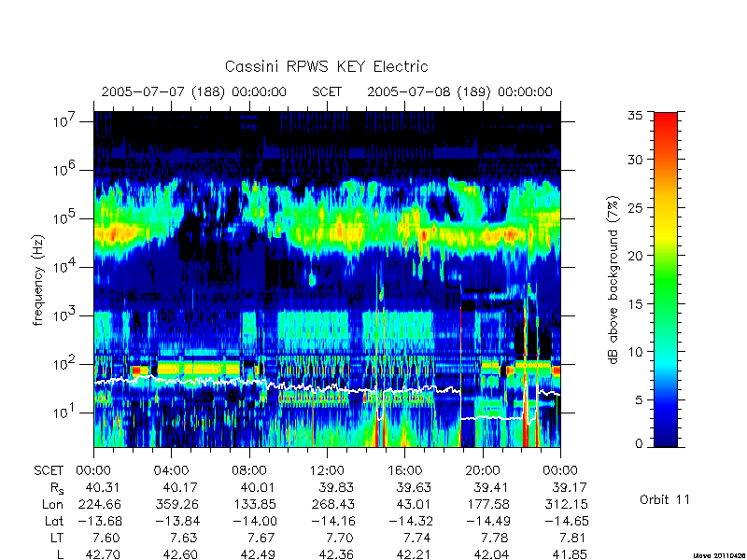This screenshot has width=747, height=560.
Task: Click the LT value 7.70
Action: pyautogui.click(x=340, y=538)
